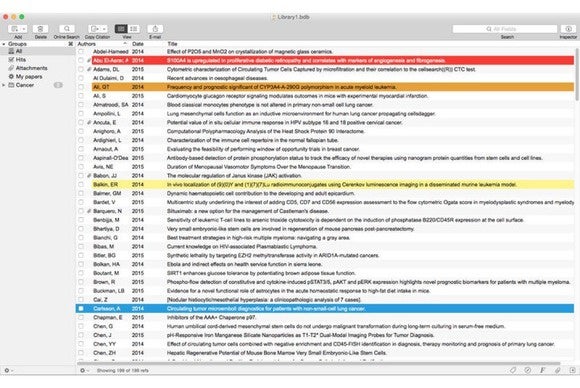
Task: Click the tag icon in bottom bar
Action: pyautogui.click(x=513, y=370)
